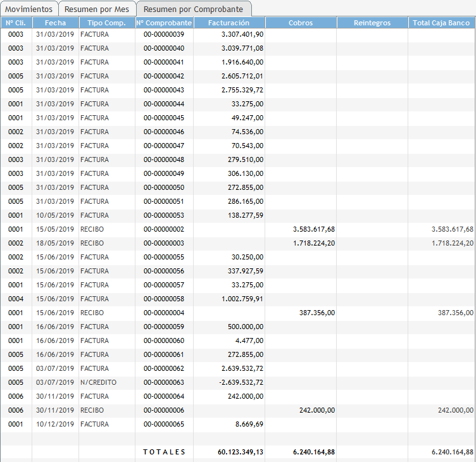476x462 pixels.
Task: Click the Facturación column header
Action: click(x=229, y=23)
